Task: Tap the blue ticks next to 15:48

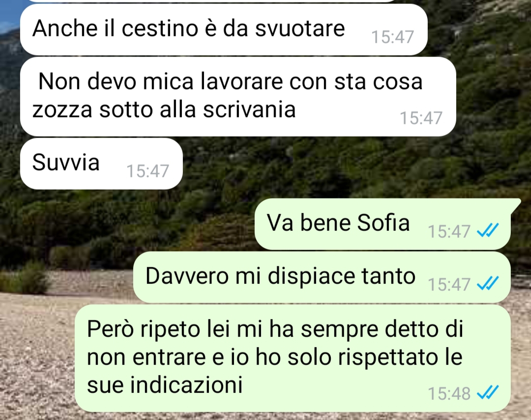Action: click(488, 392)
